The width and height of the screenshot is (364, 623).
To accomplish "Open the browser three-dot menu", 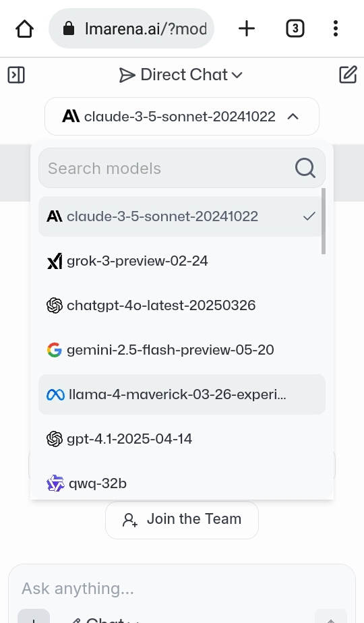I will click(x=336, y=28).
